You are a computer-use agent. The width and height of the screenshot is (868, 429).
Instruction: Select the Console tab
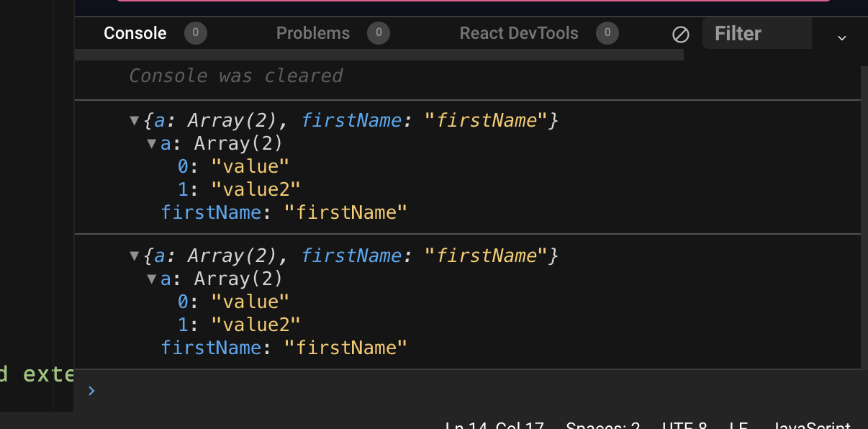pyautogui.click(x=135, y=33)
